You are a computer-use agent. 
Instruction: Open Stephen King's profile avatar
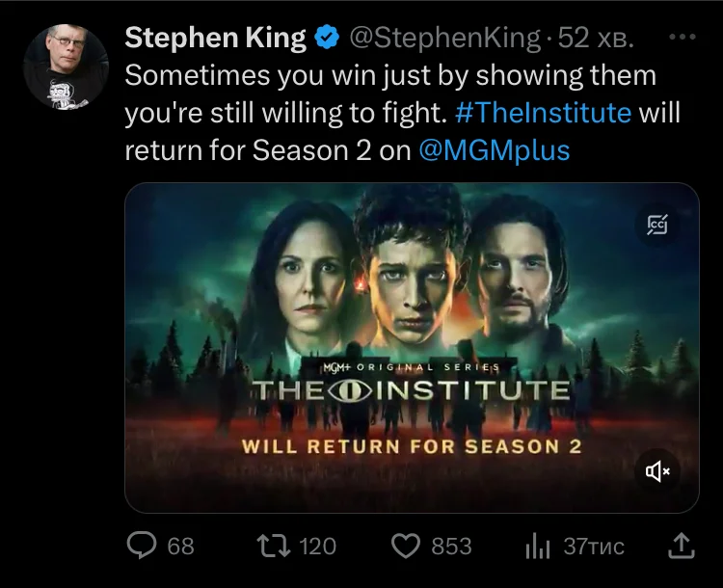tap(66, 67)
